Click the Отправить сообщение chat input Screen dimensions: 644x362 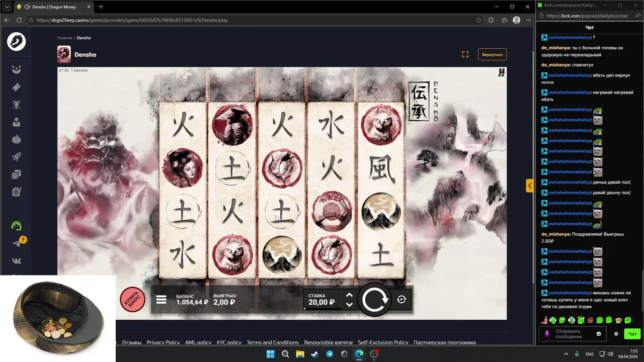tap(573, 334)
